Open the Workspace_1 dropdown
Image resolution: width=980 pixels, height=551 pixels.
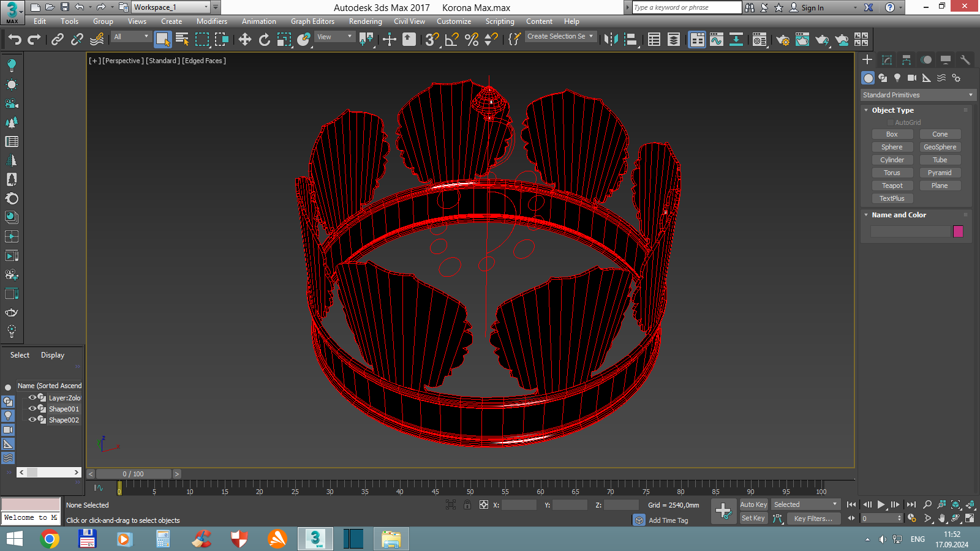point(171,7)
